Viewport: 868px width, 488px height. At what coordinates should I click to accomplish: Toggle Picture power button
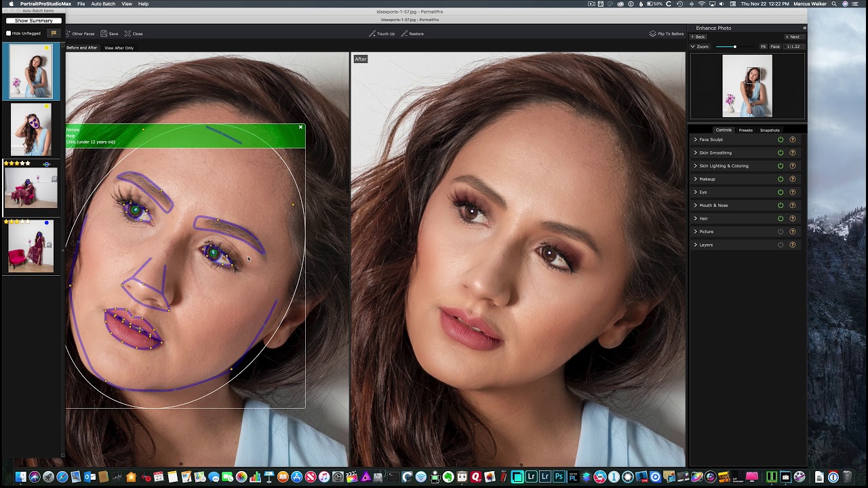(x=781, y=231)
